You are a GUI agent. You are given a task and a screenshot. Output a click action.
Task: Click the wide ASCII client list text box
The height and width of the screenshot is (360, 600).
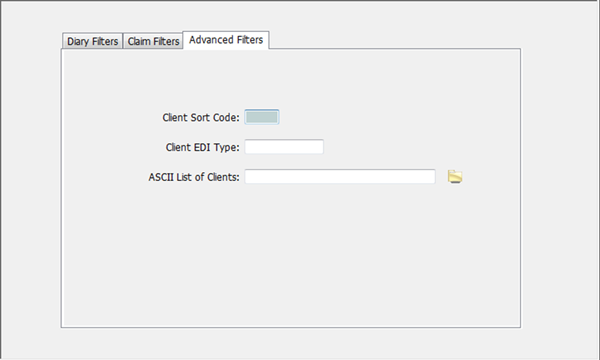[340, 177]
